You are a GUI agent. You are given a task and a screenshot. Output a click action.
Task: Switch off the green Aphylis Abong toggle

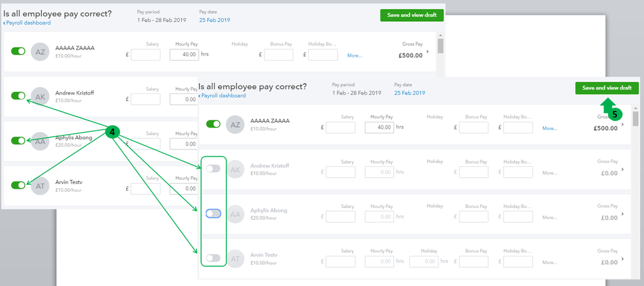coord(18,140)
